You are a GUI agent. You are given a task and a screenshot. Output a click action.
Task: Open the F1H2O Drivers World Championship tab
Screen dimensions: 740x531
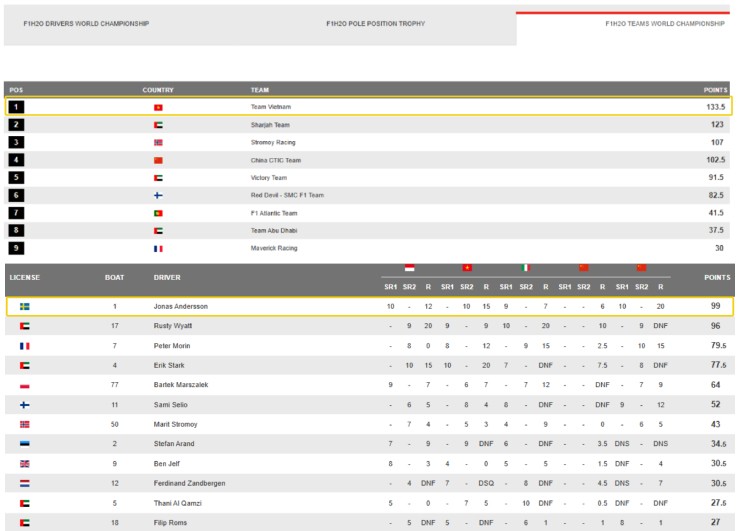click(86, 24)
